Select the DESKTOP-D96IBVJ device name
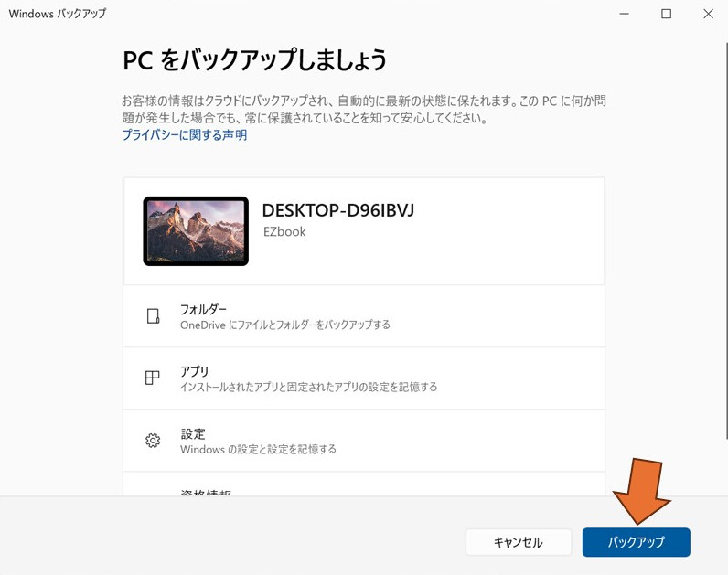Image resolution: width=728 pixels, height=575 pixels. pos(338,211)
